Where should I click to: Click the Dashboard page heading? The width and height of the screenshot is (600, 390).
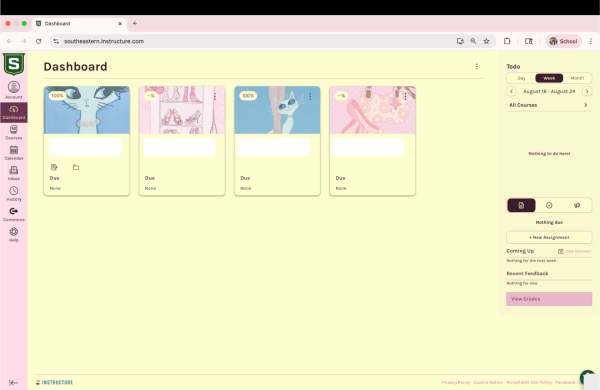pos(75,67)
